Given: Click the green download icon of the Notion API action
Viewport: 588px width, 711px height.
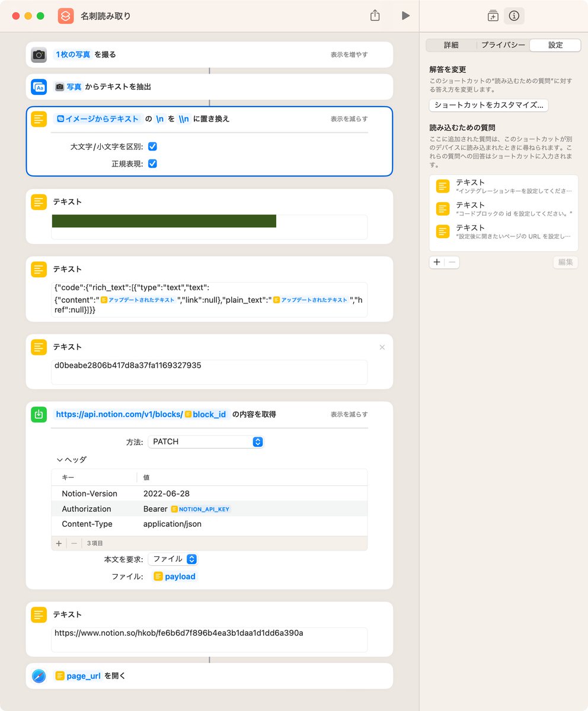Looking at the screenshot, I should [x=39, y=414].
